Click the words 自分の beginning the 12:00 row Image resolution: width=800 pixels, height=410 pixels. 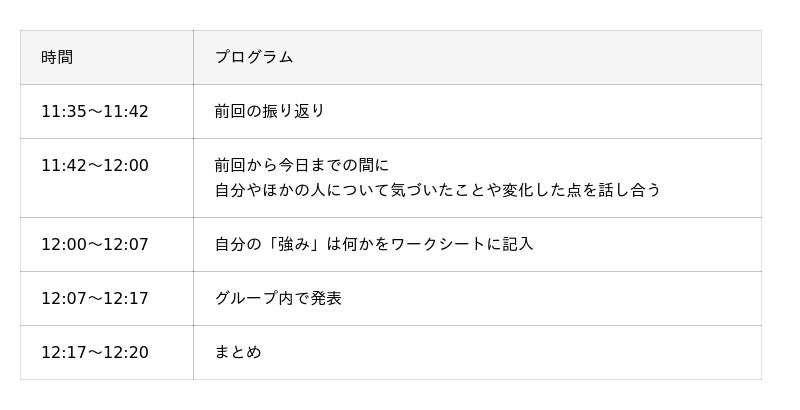tap(238, 244)
